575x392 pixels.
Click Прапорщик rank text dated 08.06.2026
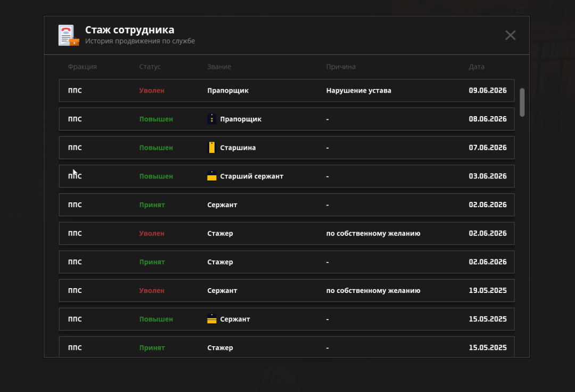[241, 119]
